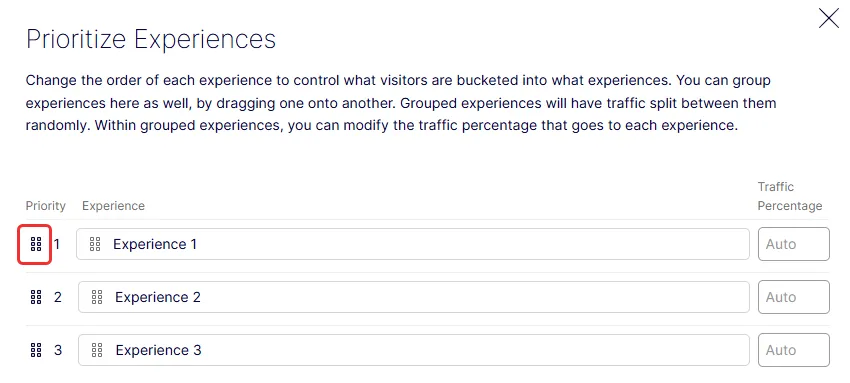Image resolution: width=850 pixels, height=383 pixels.
Task: Focus the Experience 3 traffic percentage field
Action: (x=794, y=350)
